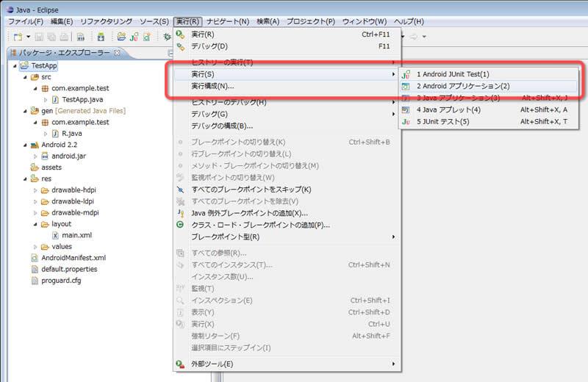
Task: Expand the ブレークポイント型(R) submenu
Action: pyautogui.click(x=287, y=237)
